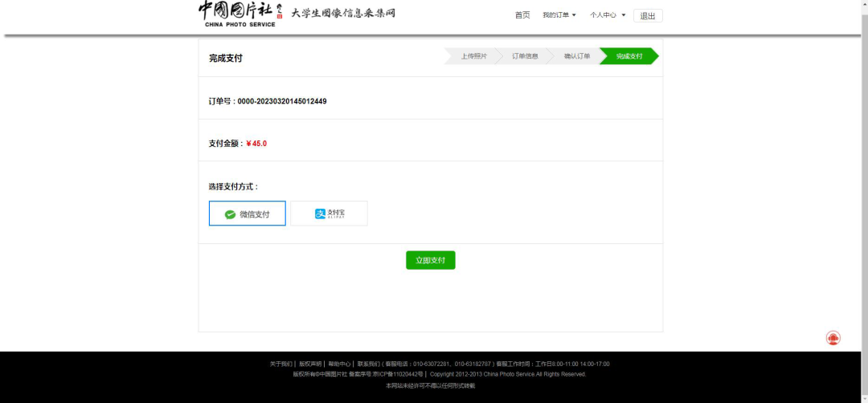
Task: Click the green 立即支付 pay button
Action: pyautogui.click(x=431, y=260)
